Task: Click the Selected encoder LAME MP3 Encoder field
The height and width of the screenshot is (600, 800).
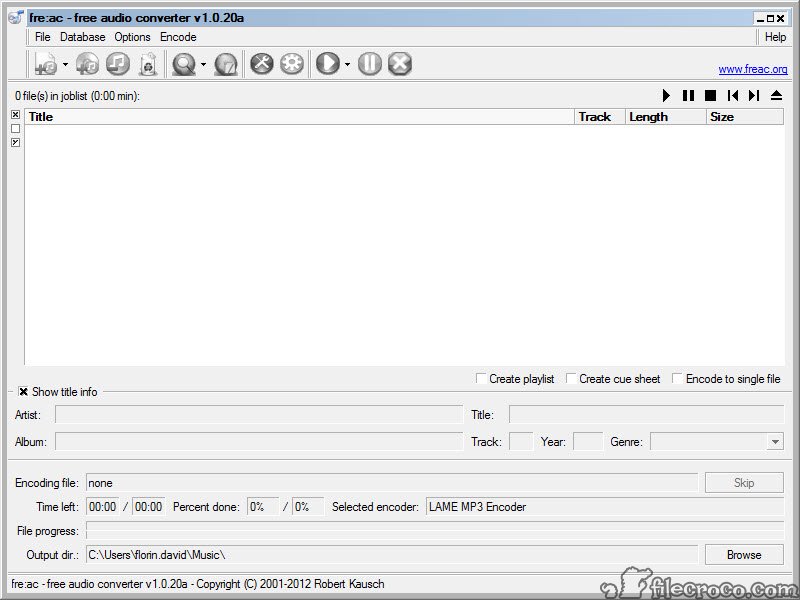Action: [x=605, y=507]
